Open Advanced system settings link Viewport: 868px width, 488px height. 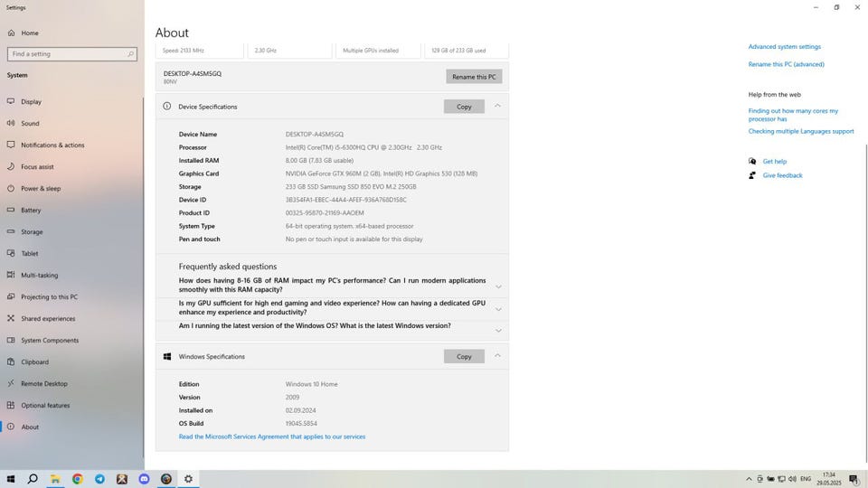click(x=785, y=47)
